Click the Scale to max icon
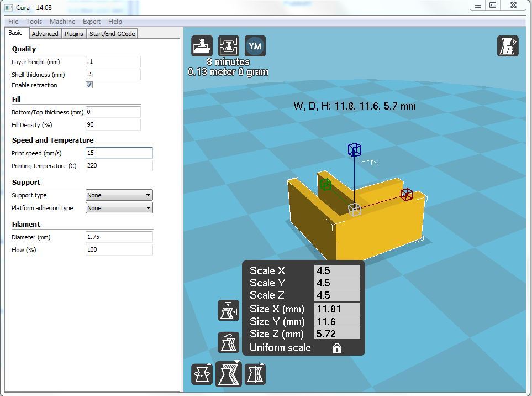Image resolution: width=532 pixels, height=396 pixels. (228, 310)
